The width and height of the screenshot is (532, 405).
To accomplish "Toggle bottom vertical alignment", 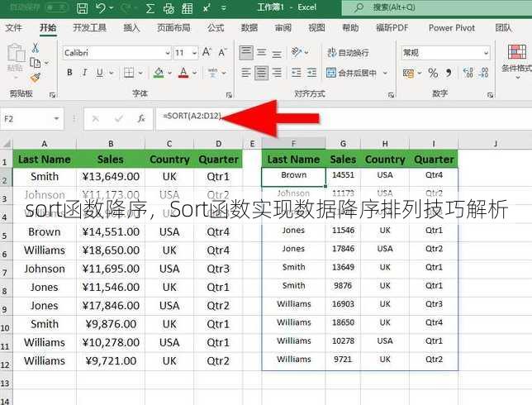I will point(277,53).
